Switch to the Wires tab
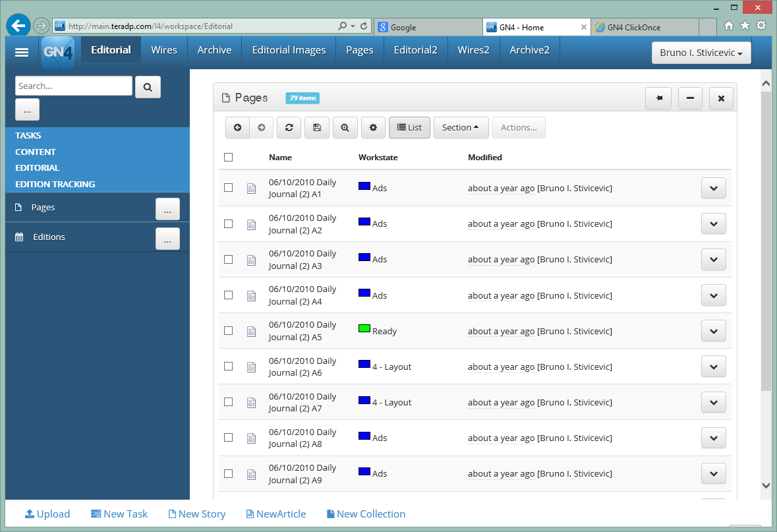777x532 pixels. 164,50
